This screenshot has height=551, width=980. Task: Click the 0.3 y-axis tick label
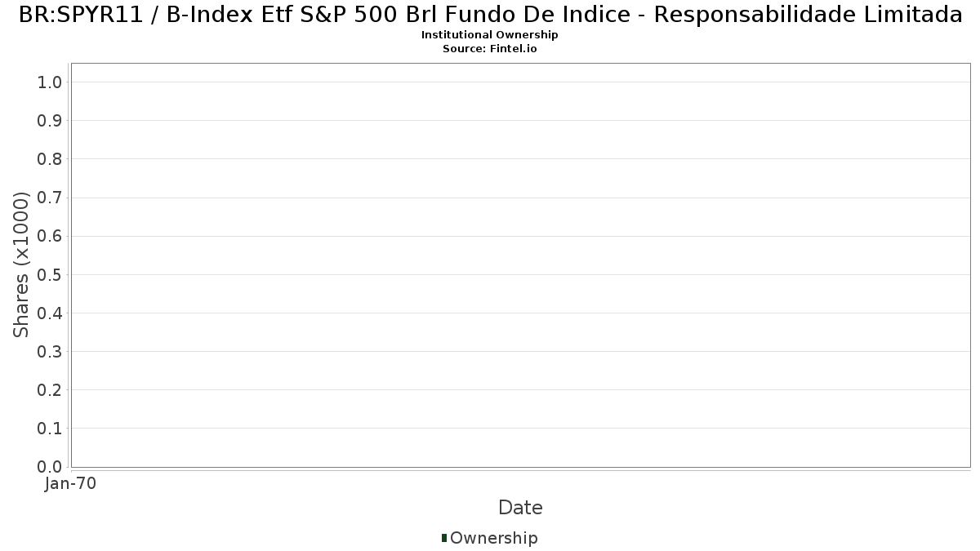coord(50,352)
